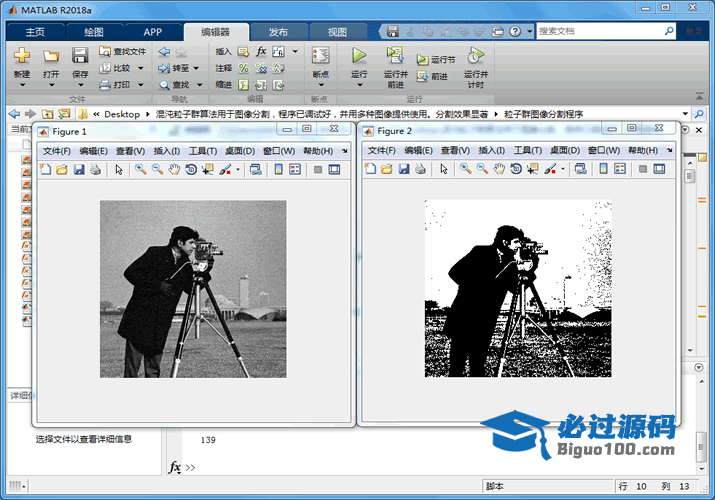The width and height of the screenshot is (715, 500).
Task: Select Zoom In tool in Figure 2
Action: 466,169
